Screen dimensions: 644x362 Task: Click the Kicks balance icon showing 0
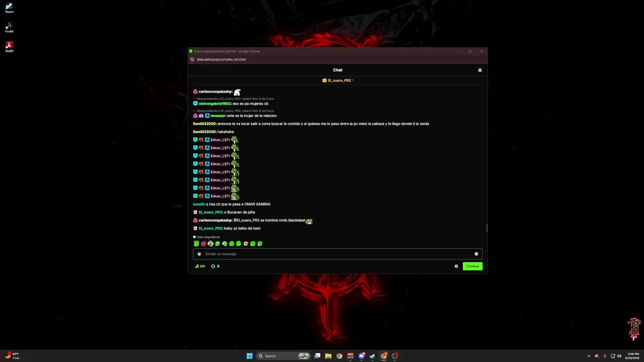tap(215, 266)
